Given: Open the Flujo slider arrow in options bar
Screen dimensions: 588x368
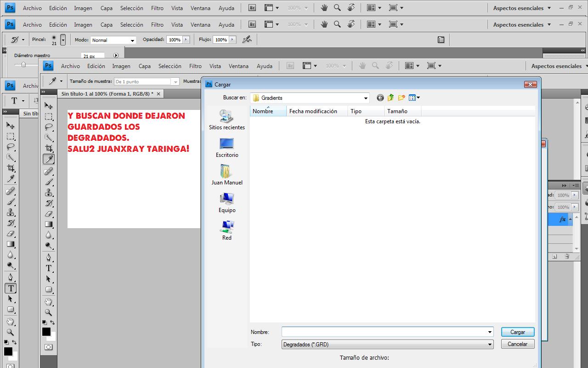Looking at the screenshot, I should (x=232, y=40).
